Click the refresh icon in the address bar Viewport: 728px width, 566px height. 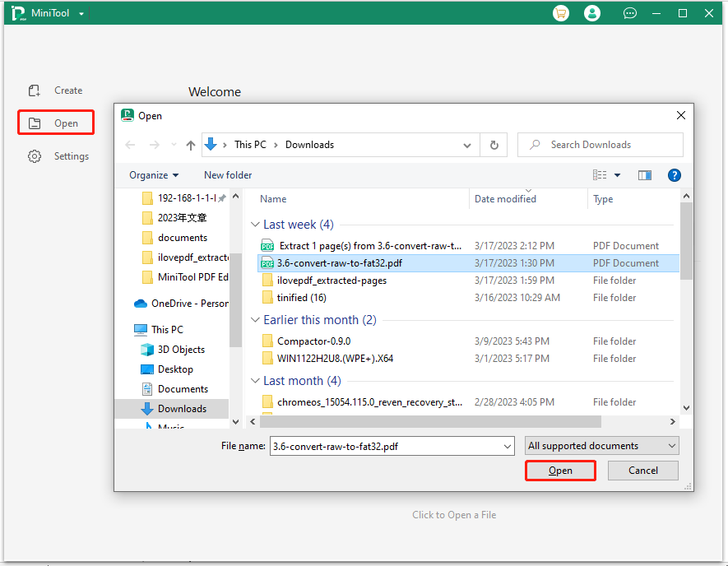point(494,144)
